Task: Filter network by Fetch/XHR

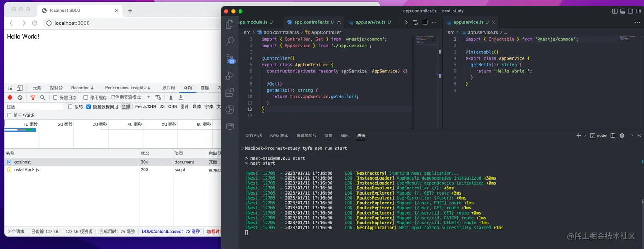Action: [146, 106]
